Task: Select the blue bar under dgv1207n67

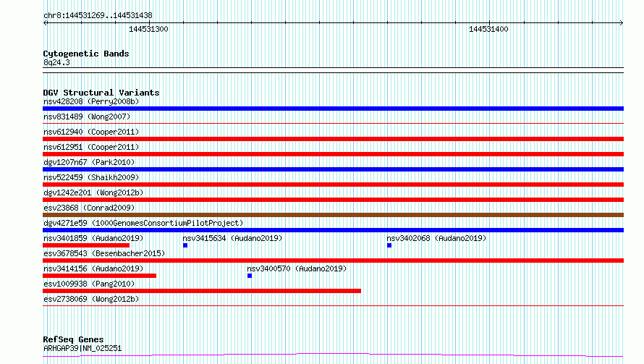Action: (x=333, y=169)
